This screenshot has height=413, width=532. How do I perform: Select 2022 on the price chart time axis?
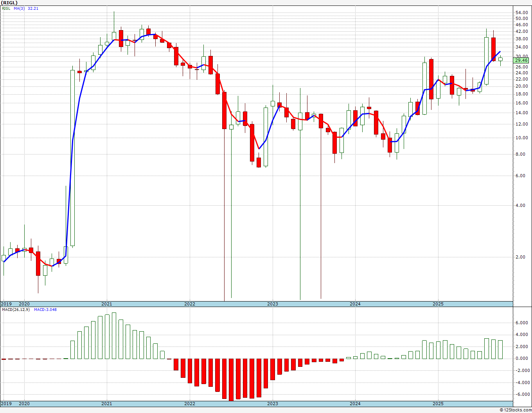coord(190,304)
